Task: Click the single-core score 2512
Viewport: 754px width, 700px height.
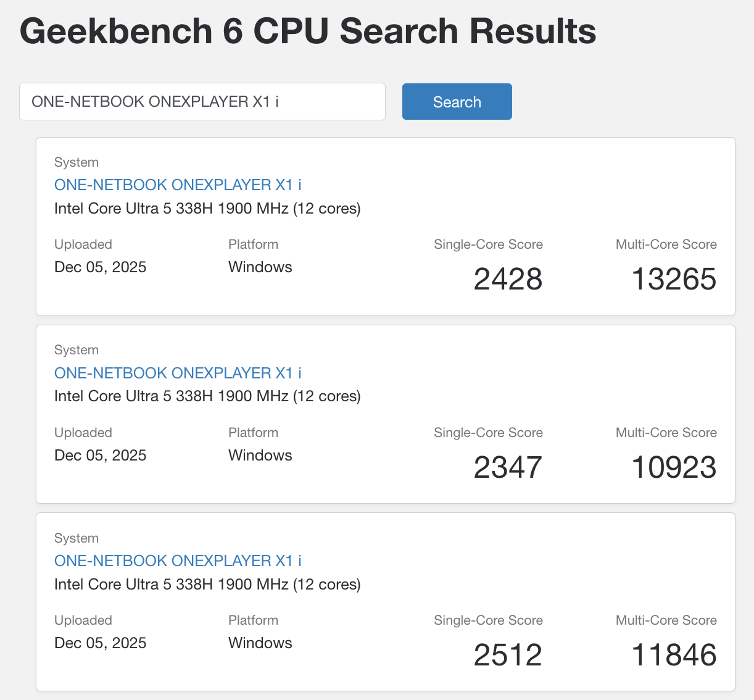Action: [507, 655]
